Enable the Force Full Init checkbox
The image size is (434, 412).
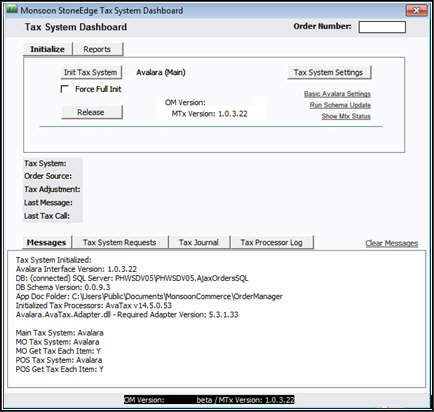click(65, 89)
